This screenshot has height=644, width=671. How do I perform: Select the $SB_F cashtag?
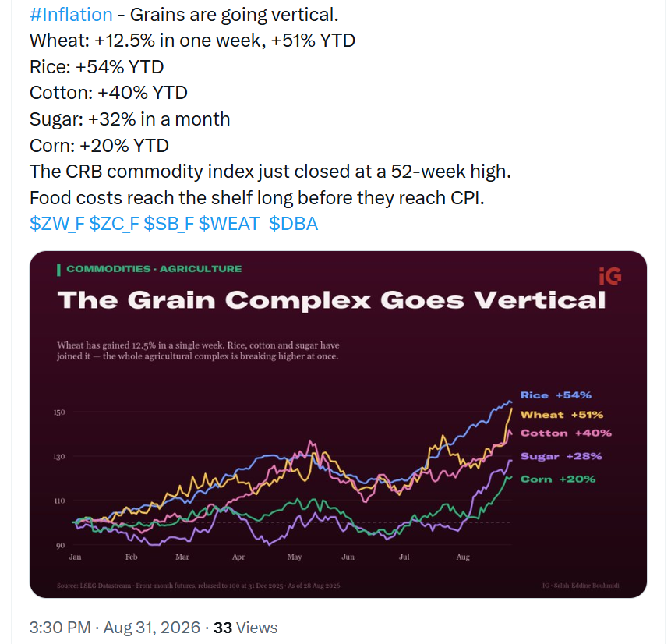tap(168, 224)
